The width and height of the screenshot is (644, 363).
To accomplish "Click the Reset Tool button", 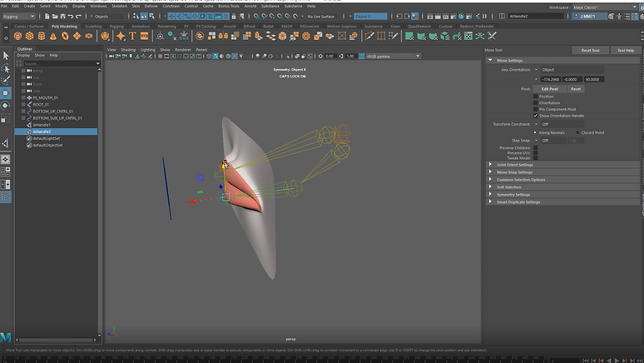I will point(590,50).
